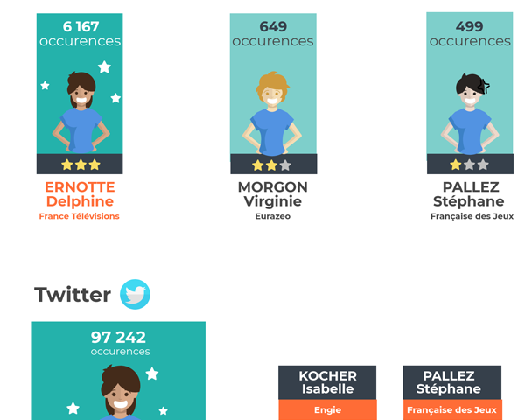Select the PALLEZ Stéphane dark card in Twitter section
The width and height of the screenshot is (525, 420).
(x=451, y=382)
